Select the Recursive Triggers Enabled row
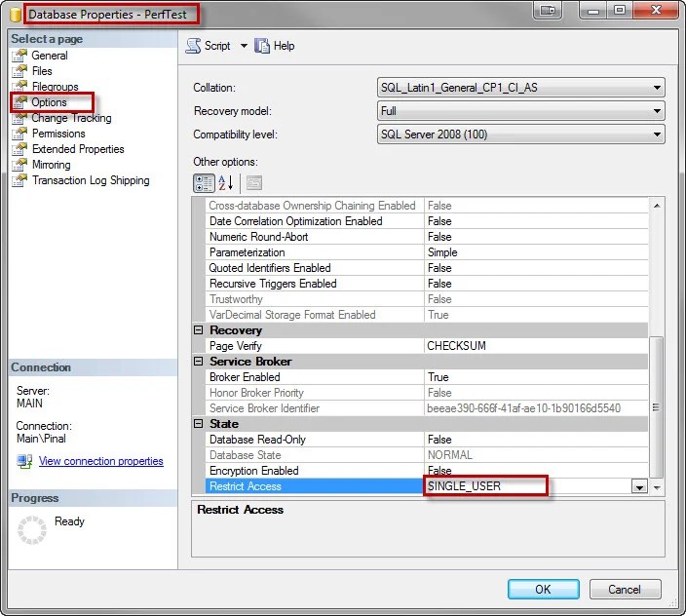The height and width of the screenshot is (616, 686). click(x=427, y=284)
